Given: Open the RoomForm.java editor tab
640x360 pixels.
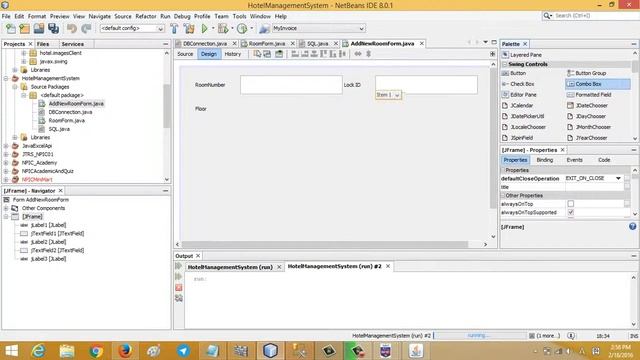Looking at the screenshot, I should (267, 43).
